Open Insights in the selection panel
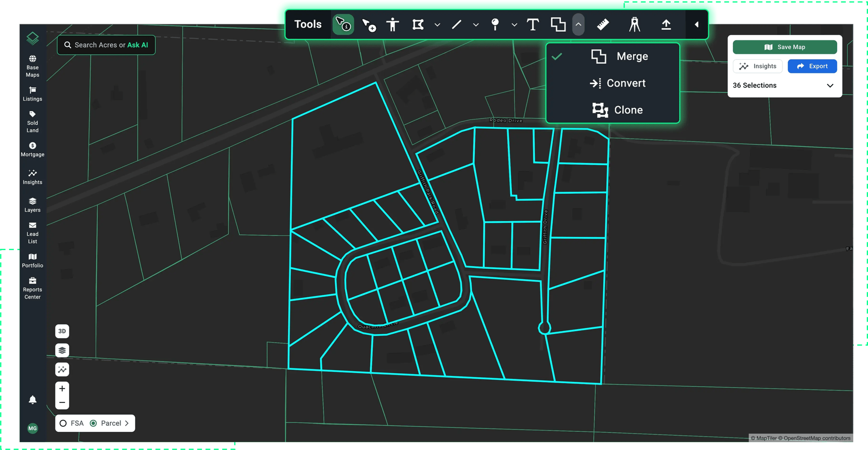This screenshot has height=450, width=868. coord(758,66)
